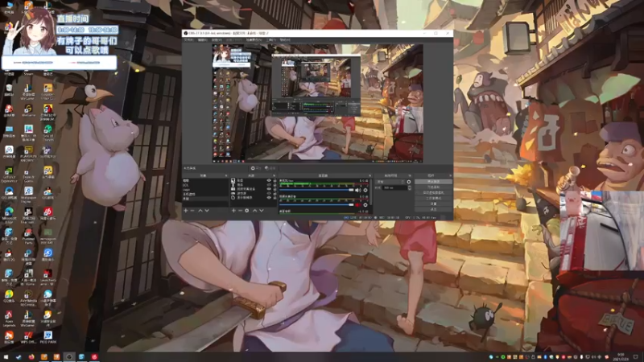
Task: Unmute the second mixer channel with its red speaker icon
Action: tap(357, 205)
